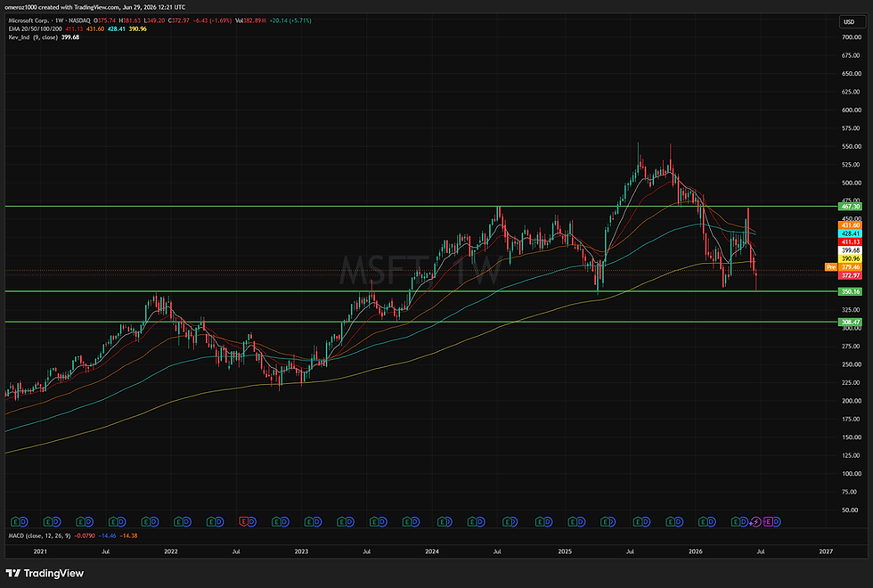This screenshot has width=873, height=588.
Task: Click the cyan 428.41 EMA price label
Action: (850, 233)
